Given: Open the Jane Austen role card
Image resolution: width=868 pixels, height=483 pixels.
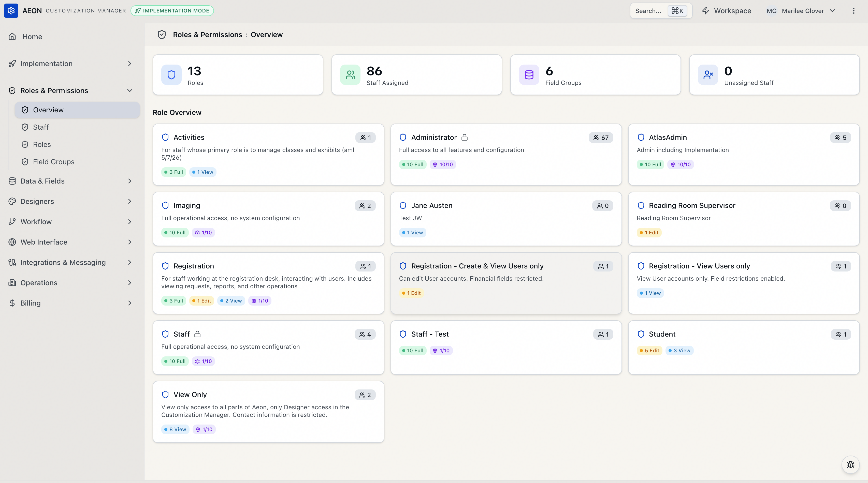Looking at the screenshot, I should 506,219.
